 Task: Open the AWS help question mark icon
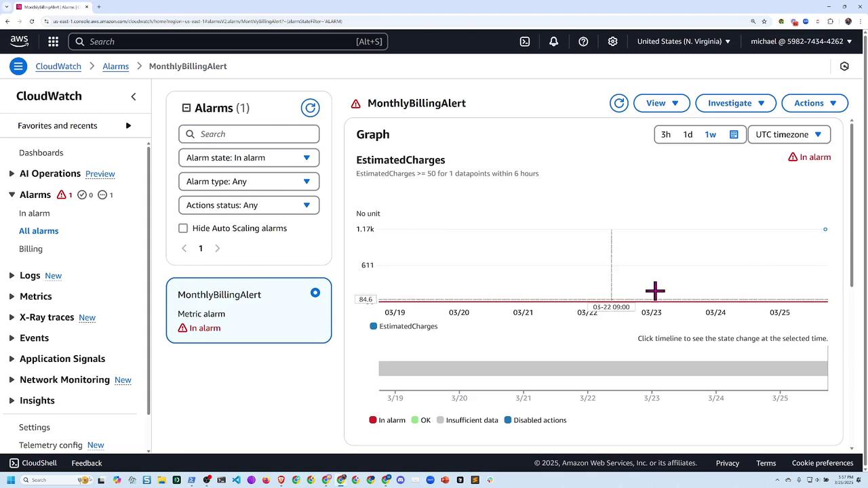[x=583, y=41]
